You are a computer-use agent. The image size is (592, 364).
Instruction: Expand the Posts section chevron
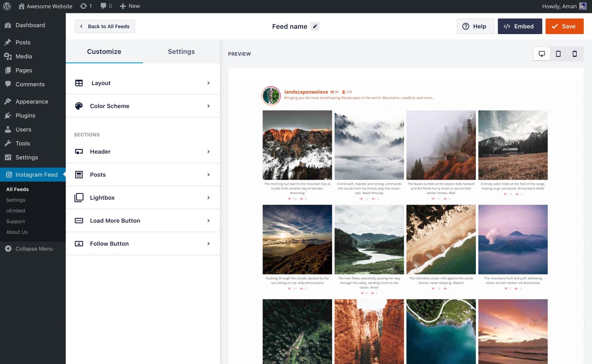click(x=208, y=174)
